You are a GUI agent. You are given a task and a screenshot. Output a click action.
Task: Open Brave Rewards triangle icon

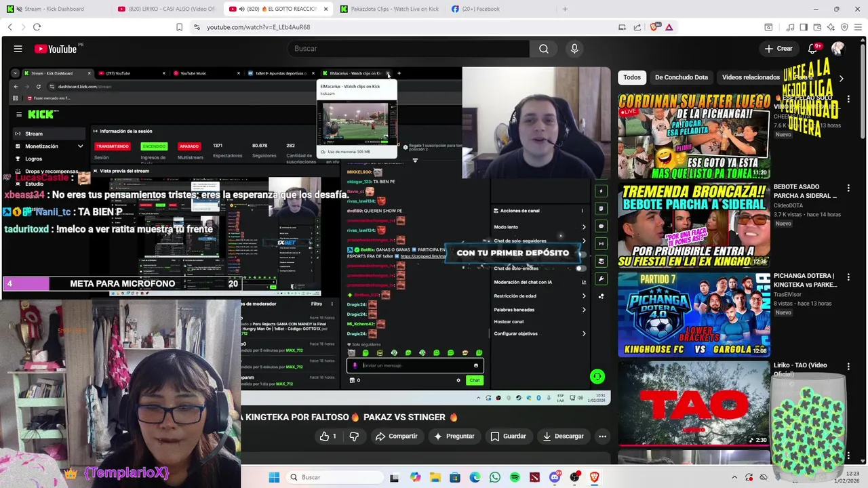coord(669,27)
